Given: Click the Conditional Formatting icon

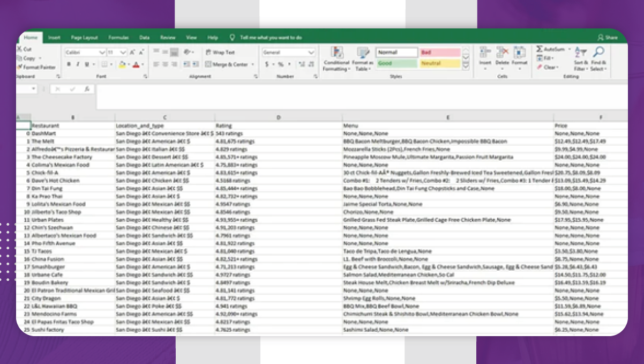Looking at the screenshot, I should (x=336, y=53).
